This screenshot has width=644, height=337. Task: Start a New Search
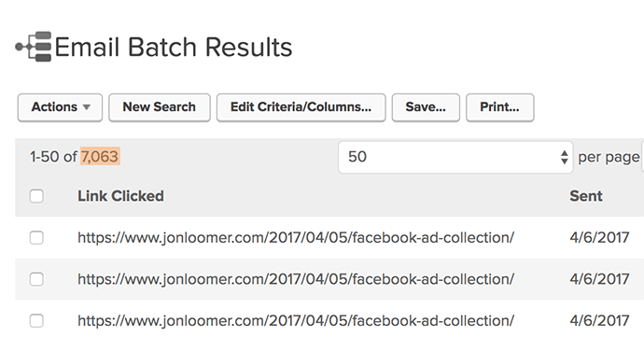160,107
